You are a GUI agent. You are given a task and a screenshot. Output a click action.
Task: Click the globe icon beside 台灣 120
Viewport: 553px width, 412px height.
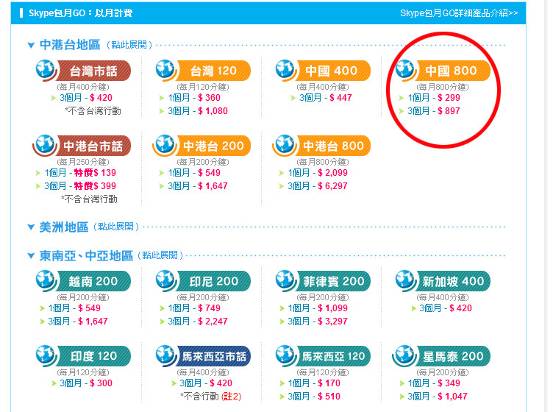[166, 69]
